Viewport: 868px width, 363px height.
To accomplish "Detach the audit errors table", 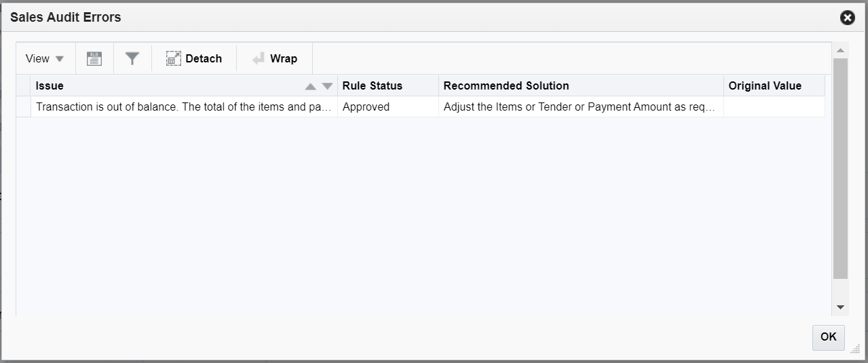I will (x=194, y=58).
